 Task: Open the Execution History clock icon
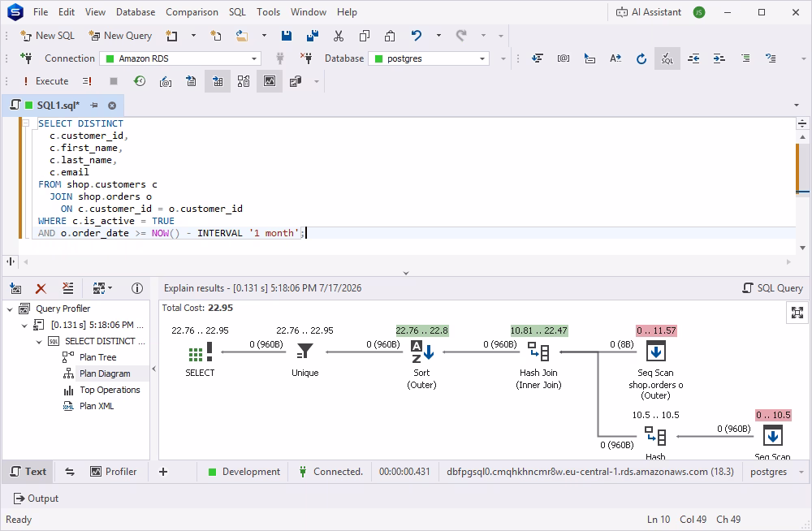pyautogui.click(x=140, y=81)
